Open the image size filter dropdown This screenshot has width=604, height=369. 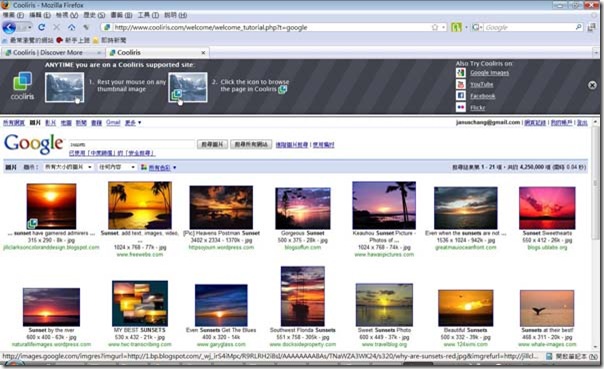click(x=68, y=167)
